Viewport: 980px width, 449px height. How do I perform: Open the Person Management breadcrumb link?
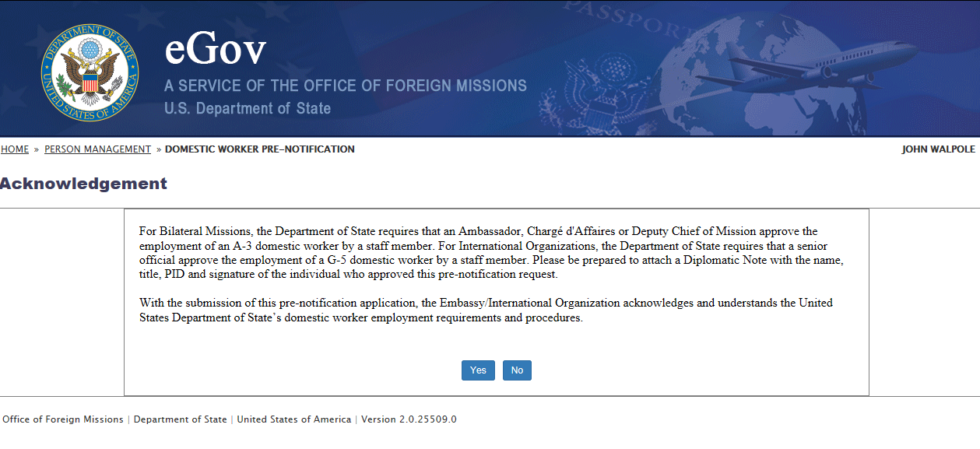97,149
